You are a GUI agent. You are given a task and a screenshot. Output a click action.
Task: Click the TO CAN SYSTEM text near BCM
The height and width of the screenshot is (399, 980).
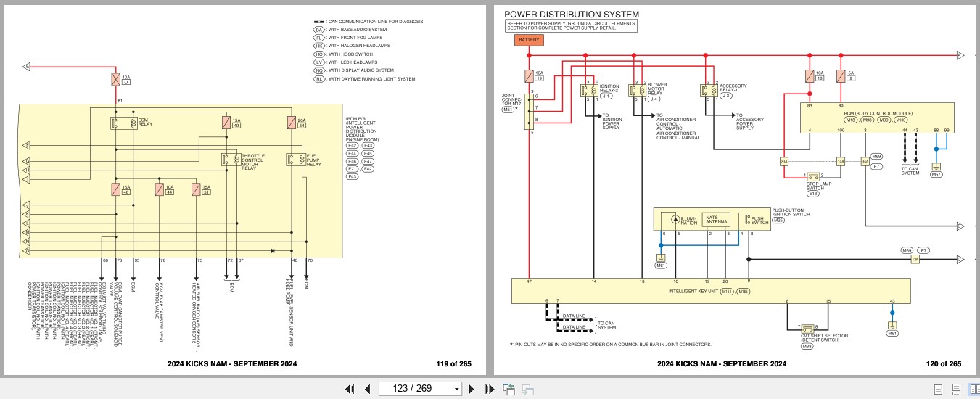910,170
